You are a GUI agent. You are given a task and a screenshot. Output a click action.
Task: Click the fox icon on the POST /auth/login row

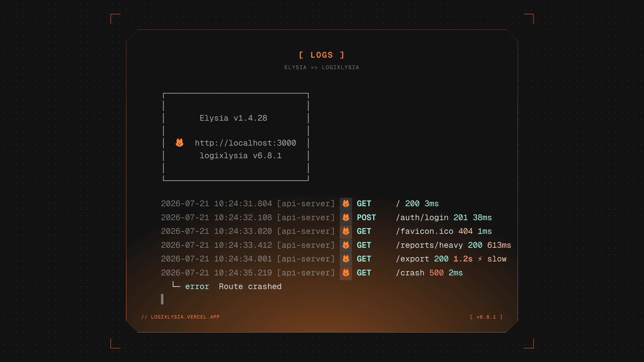point(346,218)
